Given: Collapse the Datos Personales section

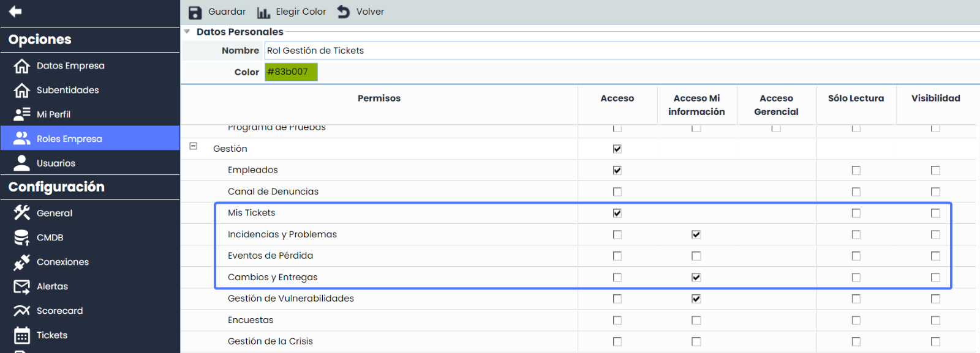Looking at the screenshot, I should [x=187, y=32].
